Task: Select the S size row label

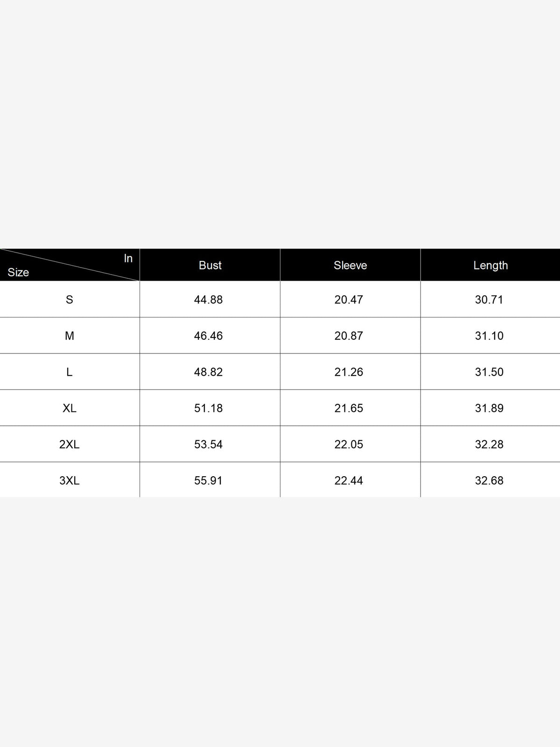Action: (x=70, y=300)
